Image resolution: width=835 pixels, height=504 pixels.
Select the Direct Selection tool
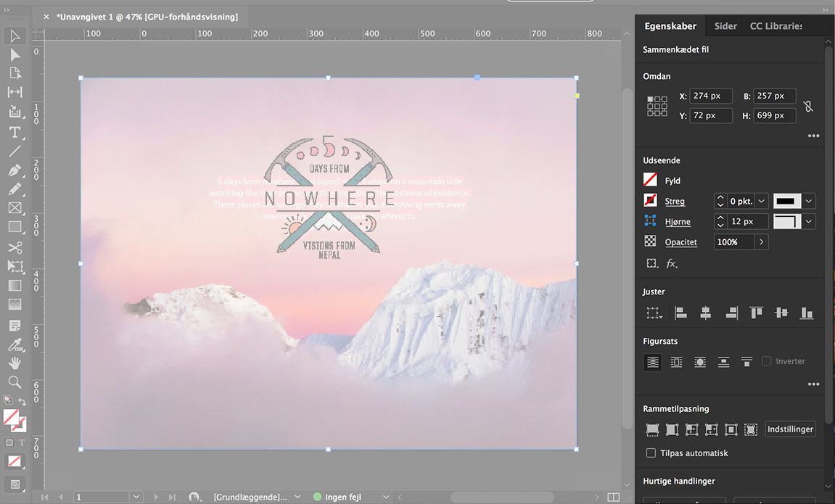click(x=15, y=55)
